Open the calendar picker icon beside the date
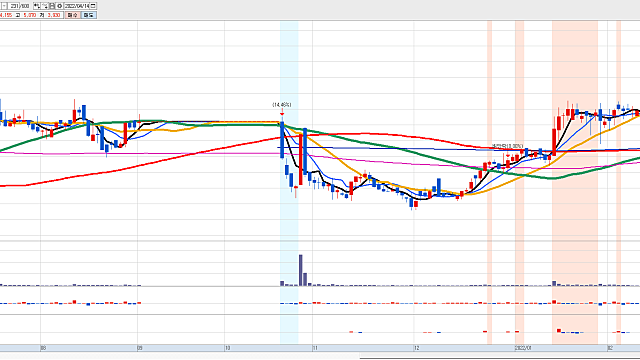 [93, 6]
